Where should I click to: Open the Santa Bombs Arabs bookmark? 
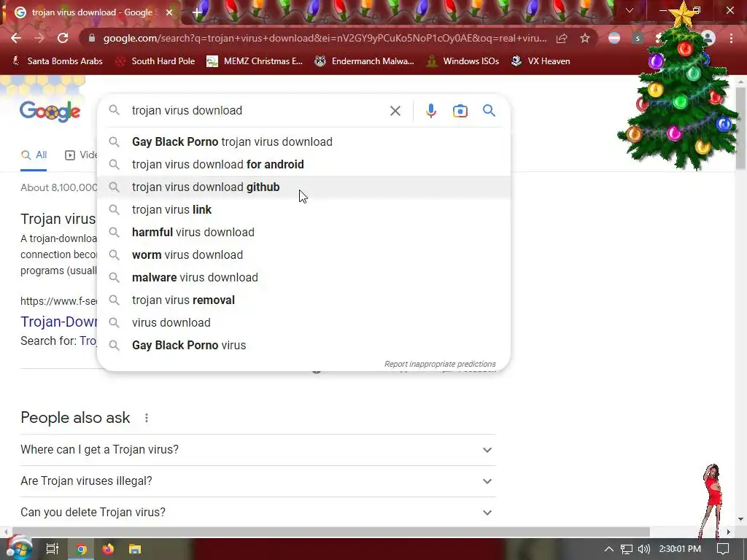click(x=57, y=61)
